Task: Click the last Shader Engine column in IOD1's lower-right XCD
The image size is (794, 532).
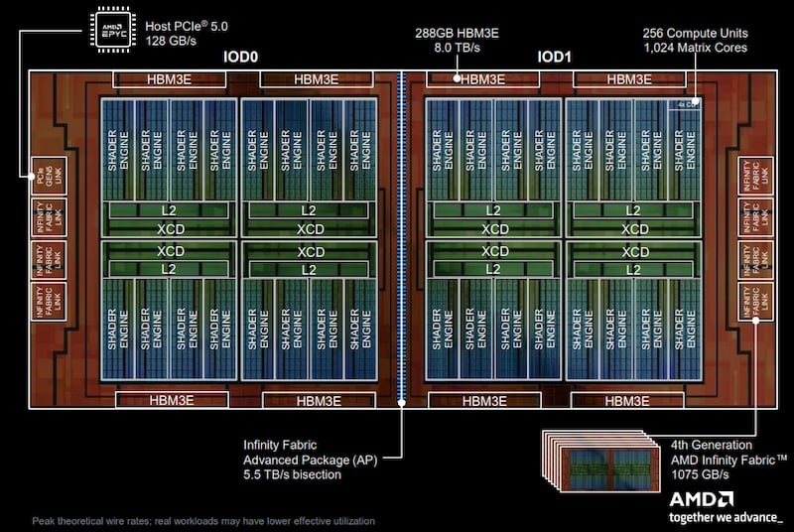Action: pos(685,329)
